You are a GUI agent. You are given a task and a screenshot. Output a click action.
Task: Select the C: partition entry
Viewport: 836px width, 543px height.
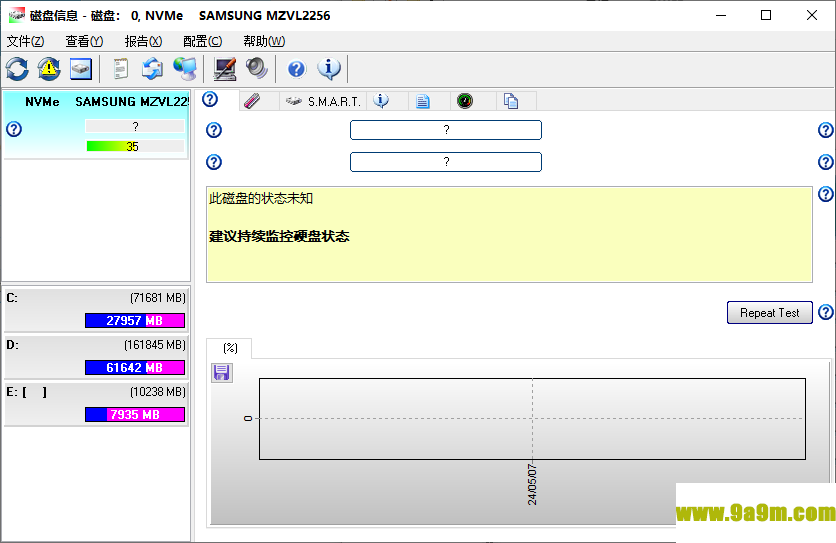(96, 309)
